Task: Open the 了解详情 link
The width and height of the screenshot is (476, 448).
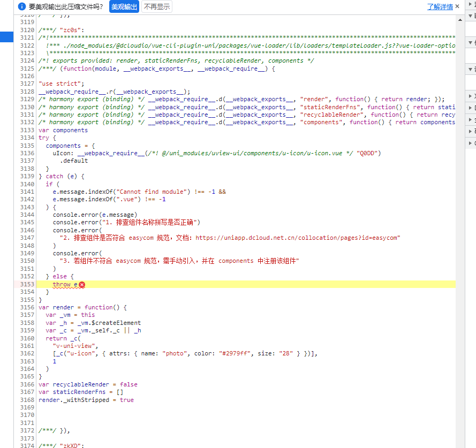Action: click(440, 7)
